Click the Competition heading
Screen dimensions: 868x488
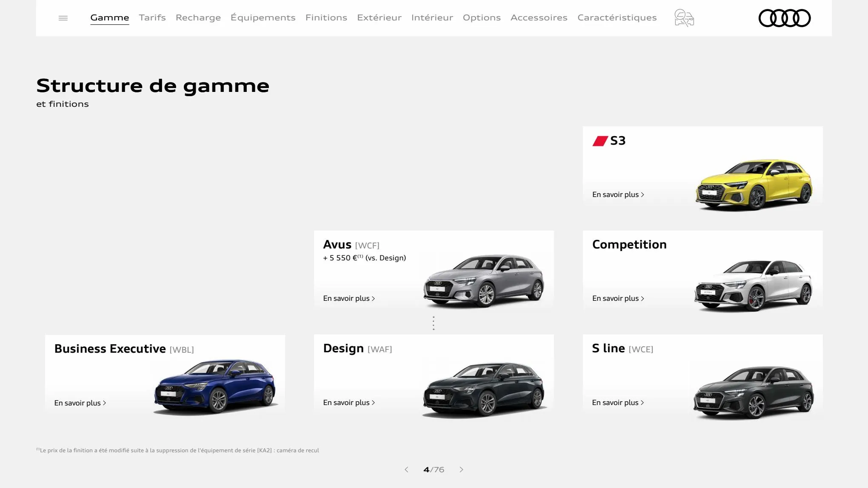629,245
